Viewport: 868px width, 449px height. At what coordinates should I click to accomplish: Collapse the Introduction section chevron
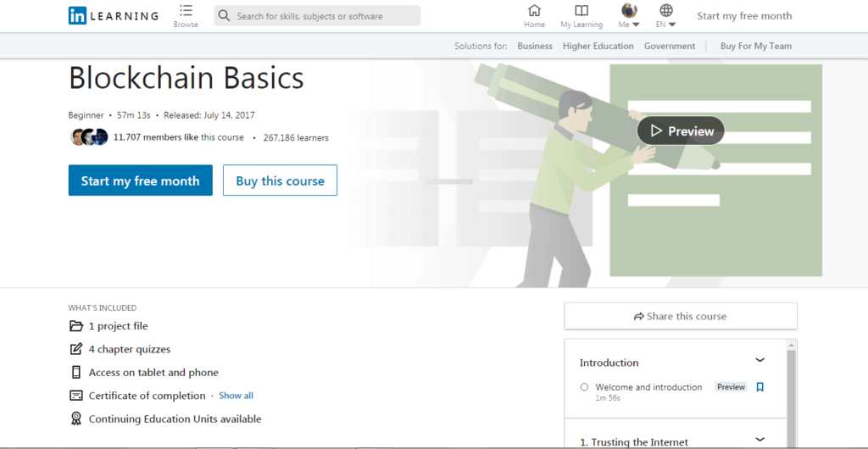(760, 360)
